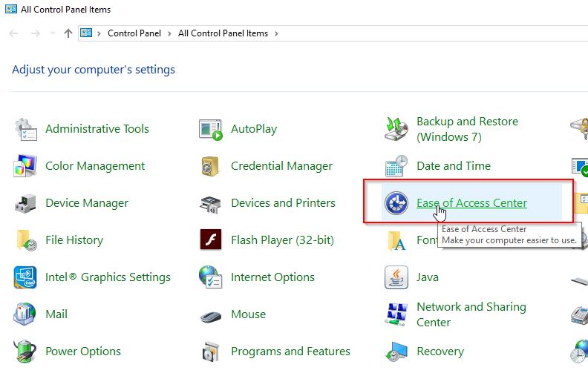Click the Date and Time calendar icon

(396, 165)
